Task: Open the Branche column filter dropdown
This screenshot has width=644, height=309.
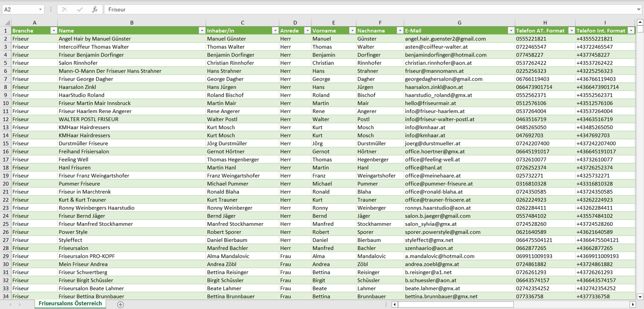Action: [53, 31]
